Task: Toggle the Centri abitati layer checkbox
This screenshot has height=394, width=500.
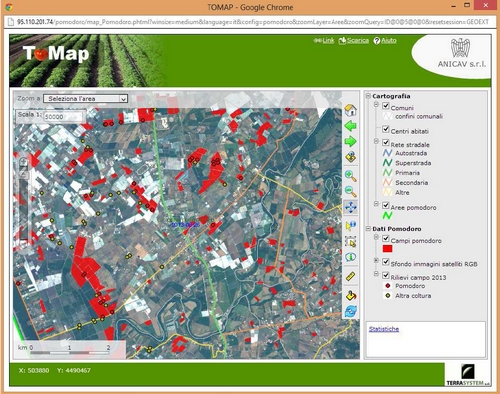Action: 386,129
